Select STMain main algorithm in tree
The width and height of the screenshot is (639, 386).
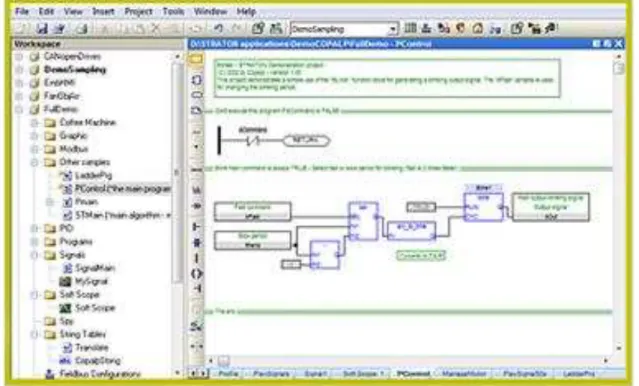(x=122, y=215)
